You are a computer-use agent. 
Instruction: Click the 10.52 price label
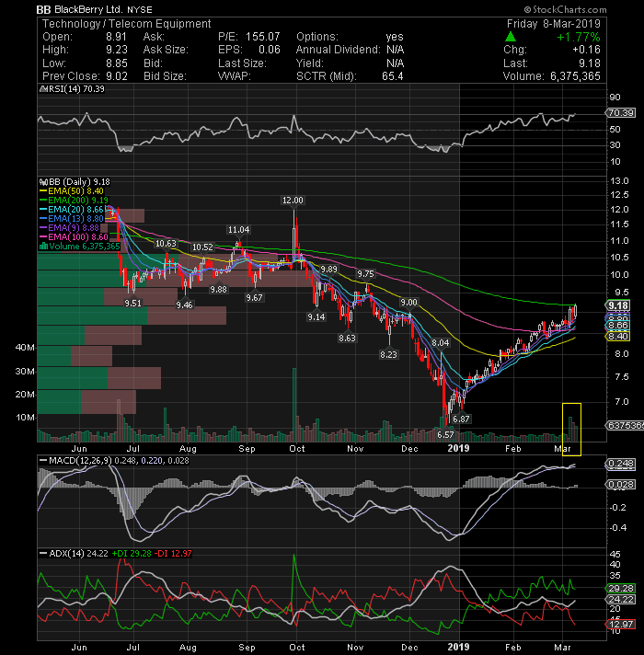pos(202,247)
